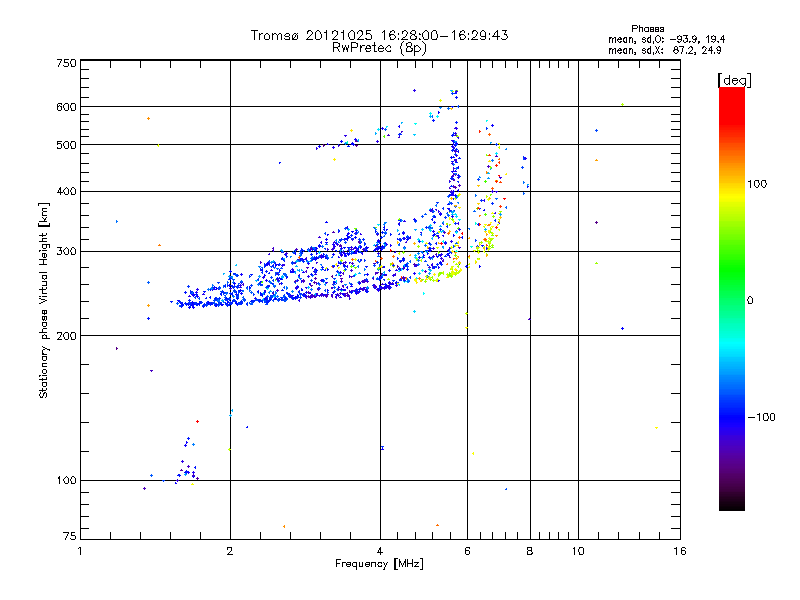The image size is (800, 600).
Task: Click the y-axis tick label '200'
Action: [x=66, y=336]
